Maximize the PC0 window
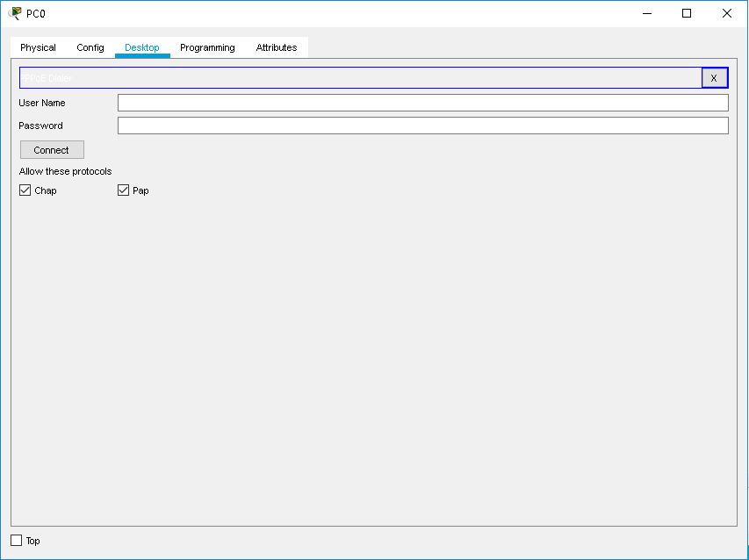749x560 pixels. (x=688, y=13)
